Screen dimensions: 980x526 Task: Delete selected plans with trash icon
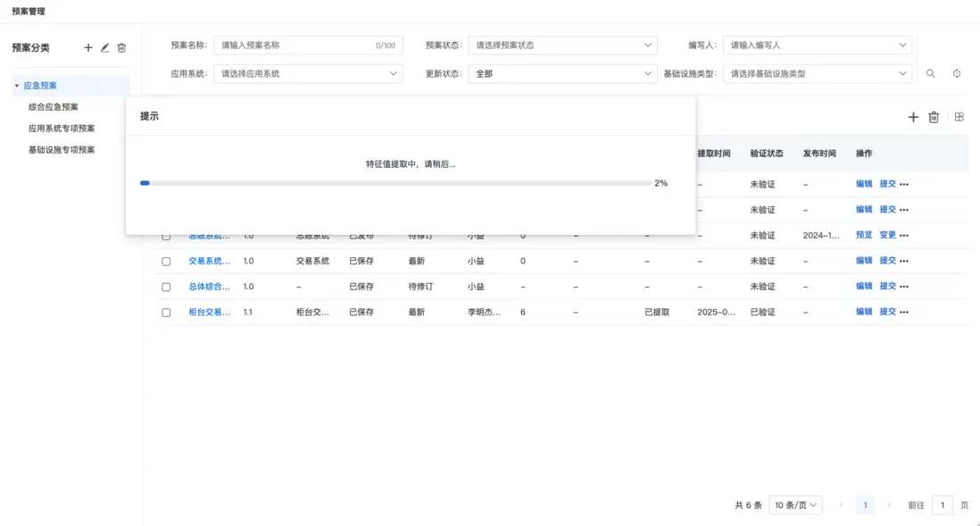click(934, 117)
